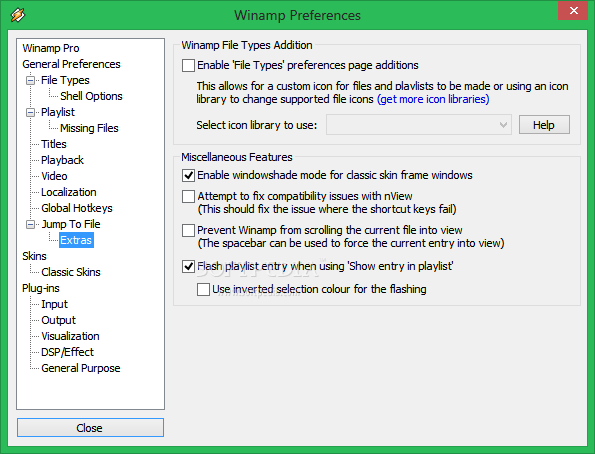Viewport: 595px width, 454px height.
Task: Follow the 'get more icon libraries' link
Action: tap(433, 99)
